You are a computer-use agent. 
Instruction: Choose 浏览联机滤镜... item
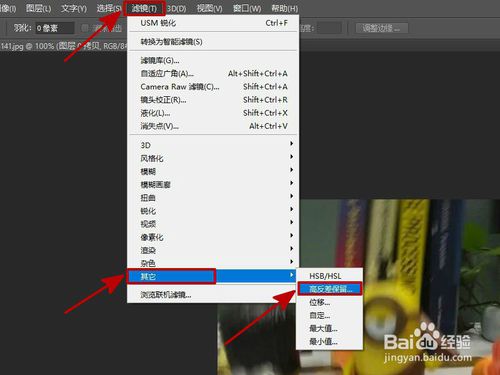213,295
